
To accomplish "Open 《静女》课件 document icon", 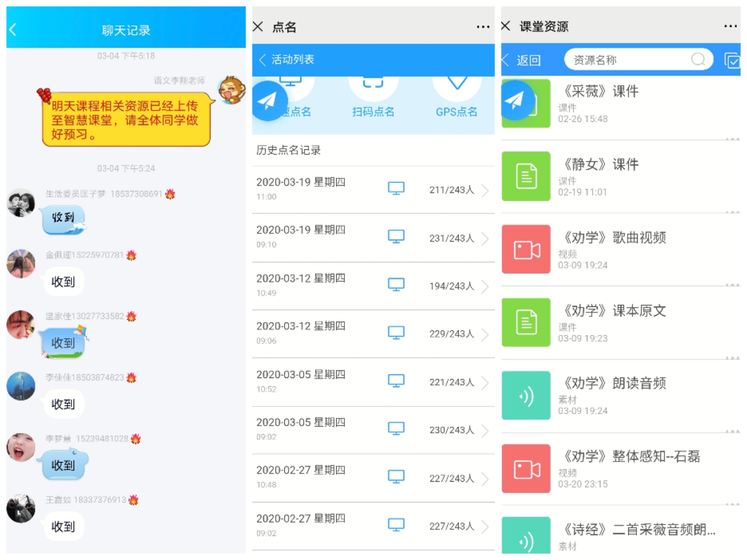I will 525,176.
